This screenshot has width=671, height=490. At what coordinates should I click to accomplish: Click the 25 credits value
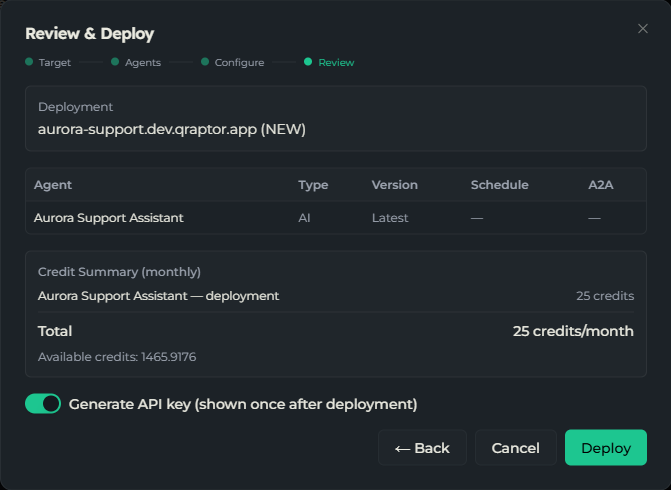coord(605,296)
